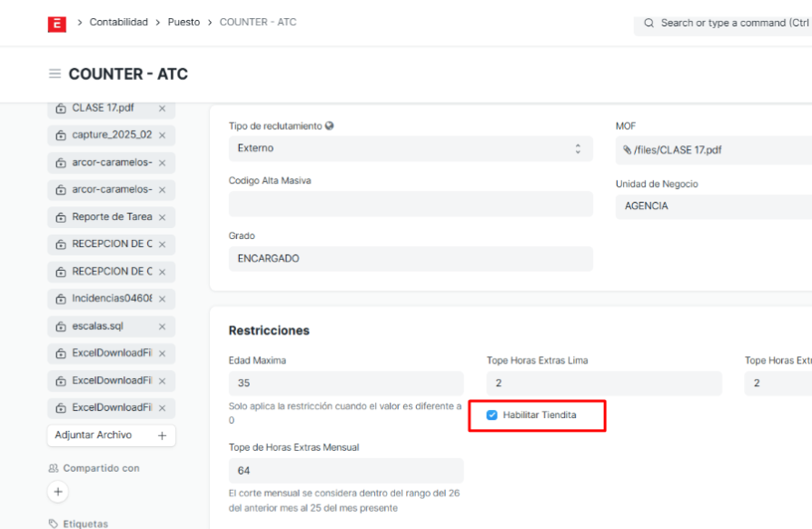Image resolution: width=812 pixels, height=529 pixels.
Task: Toggle sidebar with the hamburger menu icon
Action: pos(54,75)
